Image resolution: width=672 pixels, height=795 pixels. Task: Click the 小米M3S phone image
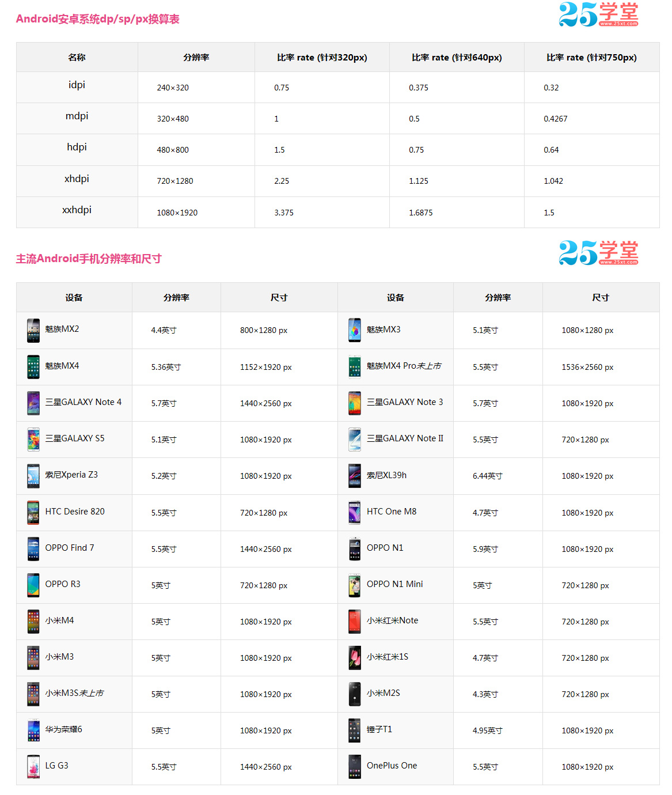[x=33, y=694]
